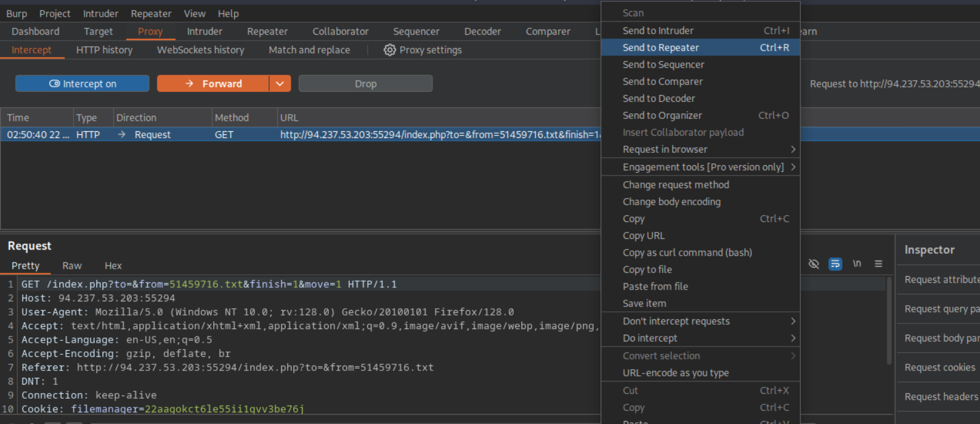Click the arrow icon on the Forward button
Screen dimensions: 980x424
(x=190, y=84)
